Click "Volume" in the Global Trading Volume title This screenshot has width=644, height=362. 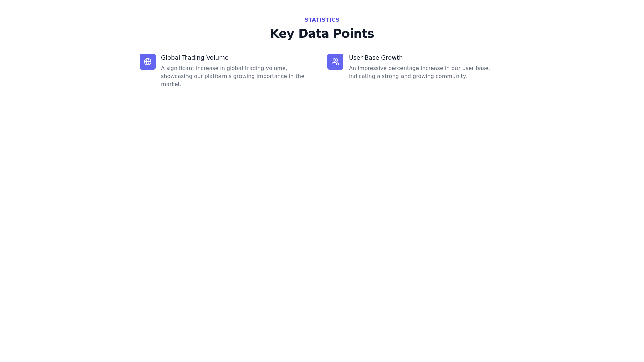(217, 58)
